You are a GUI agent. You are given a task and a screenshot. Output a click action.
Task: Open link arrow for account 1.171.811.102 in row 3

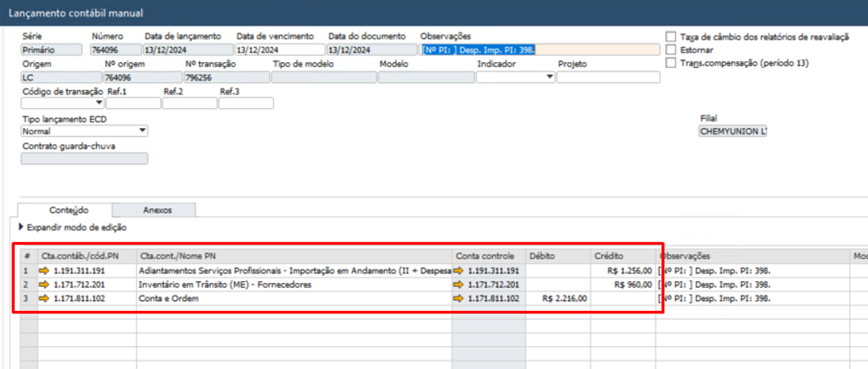click(x=44, y=298)
